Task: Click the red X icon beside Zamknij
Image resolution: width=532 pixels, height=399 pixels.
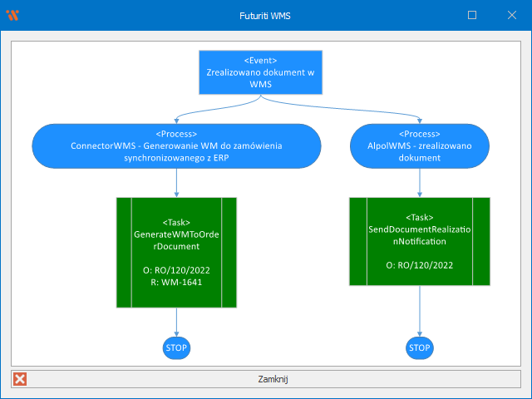Action: pos(20,378)
